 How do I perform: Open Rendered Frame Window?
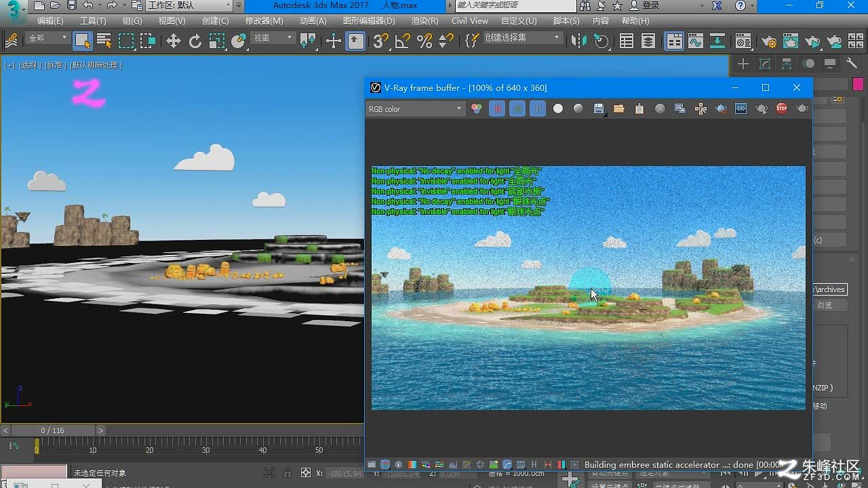tap(791, 41)
